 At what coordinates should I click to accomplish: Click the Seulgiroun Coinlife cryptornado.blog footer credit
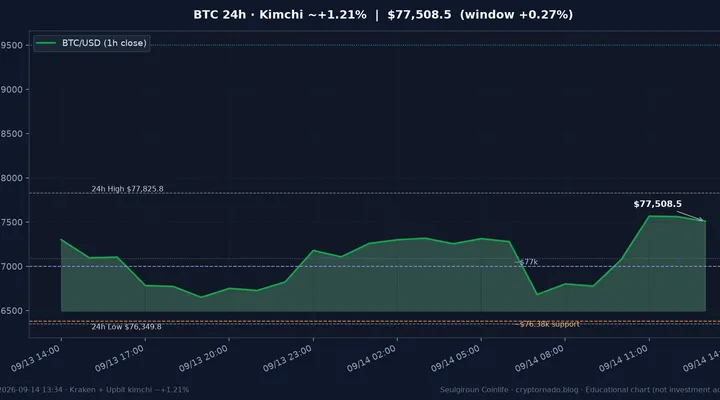tap(579, 390)
